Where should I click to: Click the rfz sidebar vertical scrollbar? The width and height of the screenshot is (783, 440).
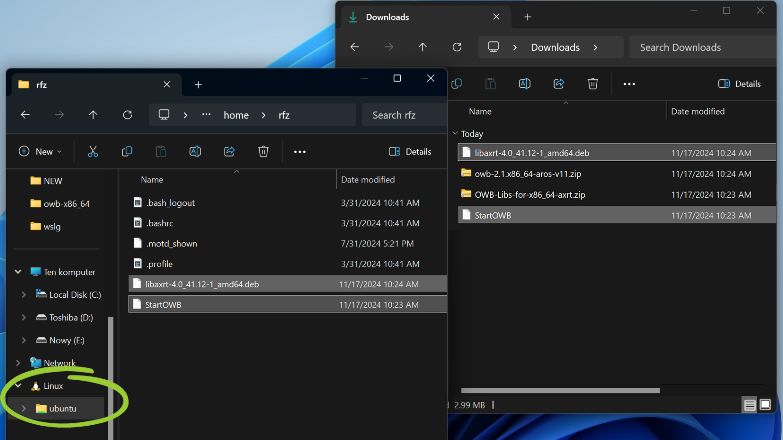coord(111,378)
